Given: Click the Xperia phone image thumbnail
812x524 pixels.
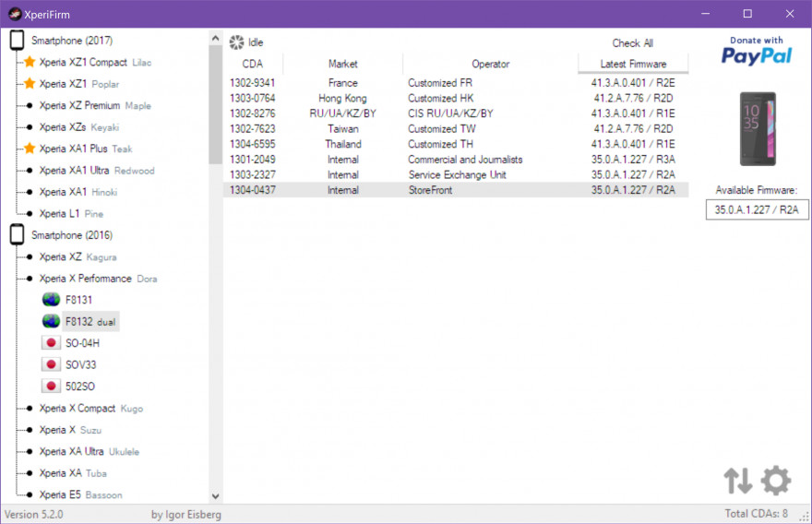Looking at the screenshot, I should pyautogui.click(x=758, y=129).
